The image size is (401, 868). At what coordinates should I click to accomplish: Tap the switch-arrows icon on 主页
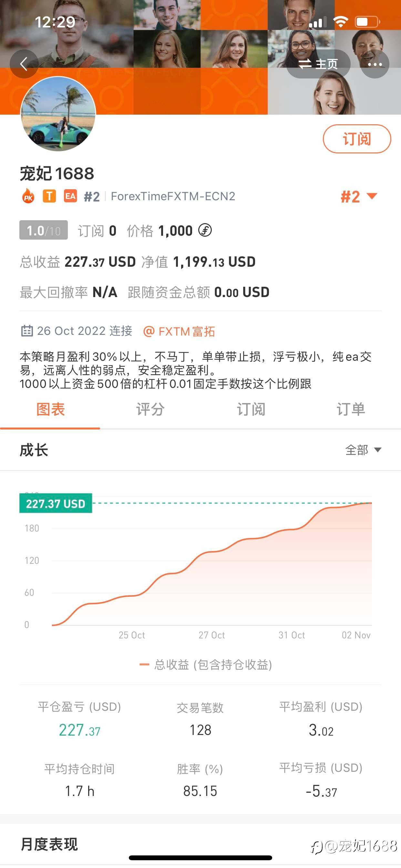[x=305, y=64]
